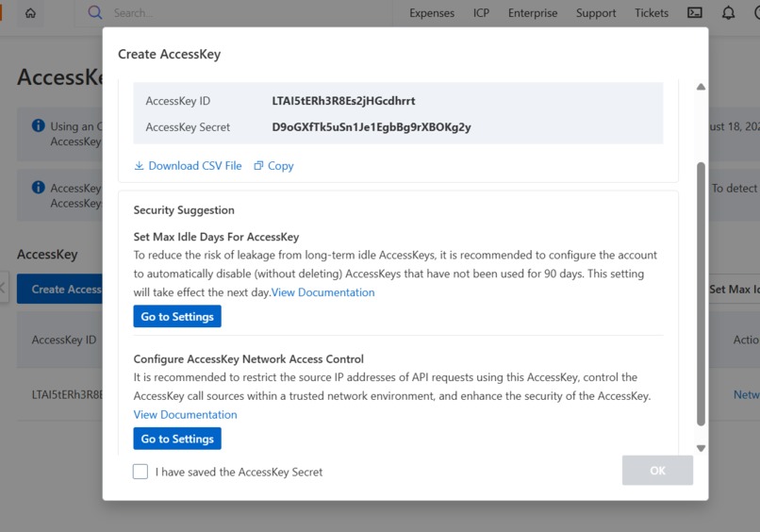
Task: Select the AccessKey ID value LTAI5tERh3R8Es2jHGcdhrrt
Action: click(343, 101)
